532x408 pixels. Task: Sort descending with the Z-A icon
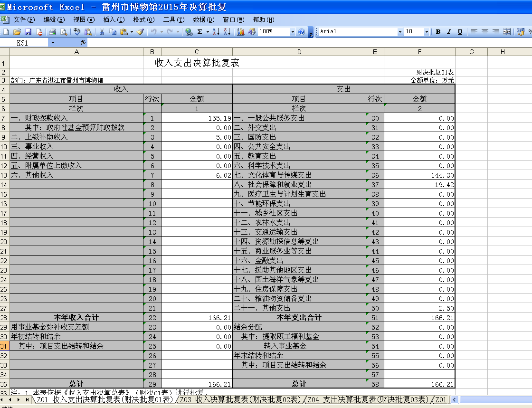point(227,32)
